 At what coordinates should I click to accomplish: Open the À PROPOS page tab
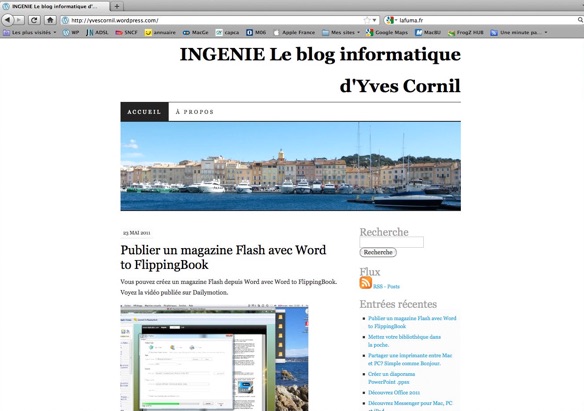194,112
